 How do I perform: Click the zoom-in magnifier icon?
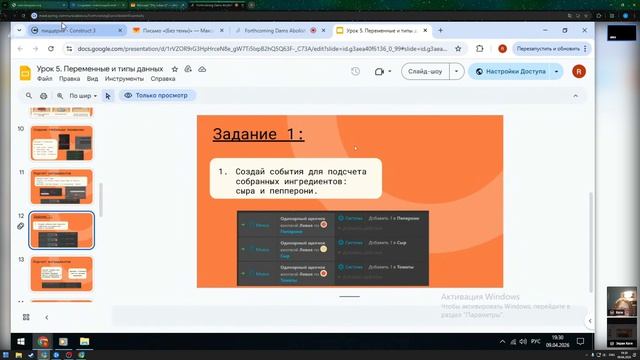60,96
